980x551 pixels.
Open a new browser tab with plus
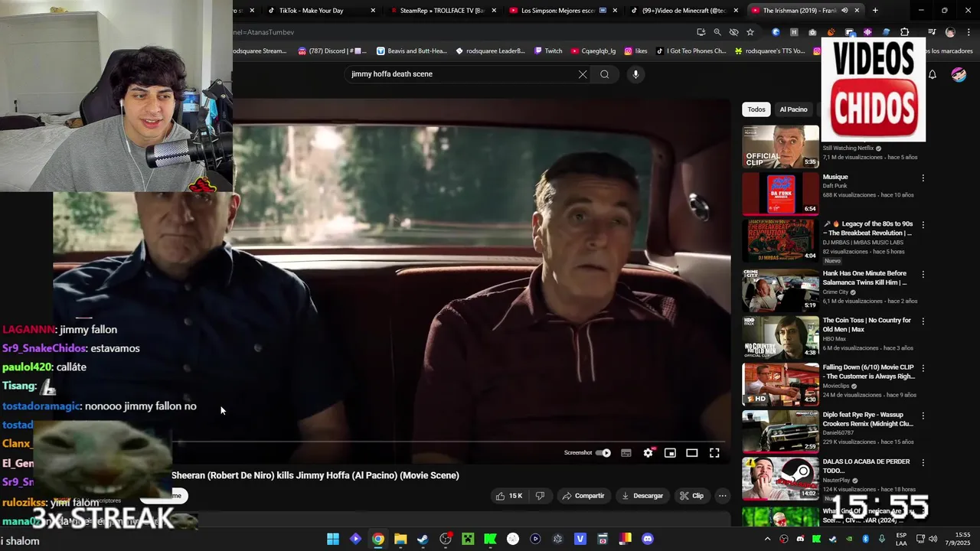pyautogui.click(x=875, y=11)
